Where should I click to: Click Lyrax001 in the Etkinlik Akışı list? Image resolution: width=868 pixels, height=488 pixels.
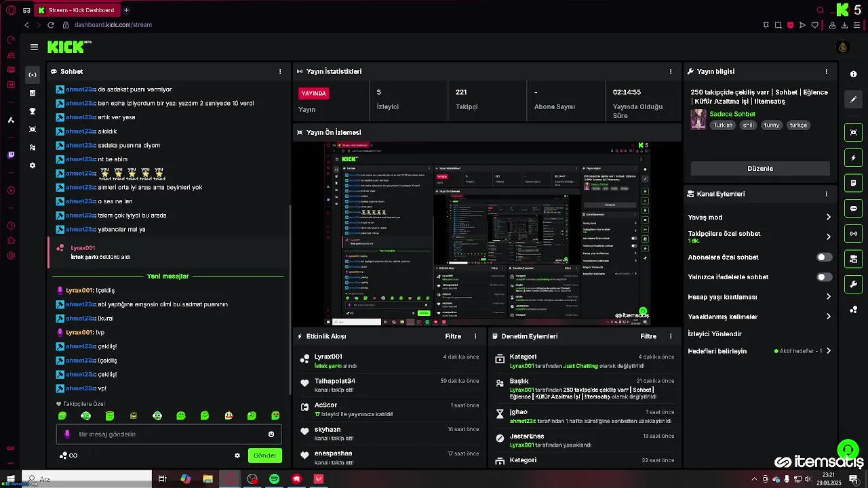[328, 357]
